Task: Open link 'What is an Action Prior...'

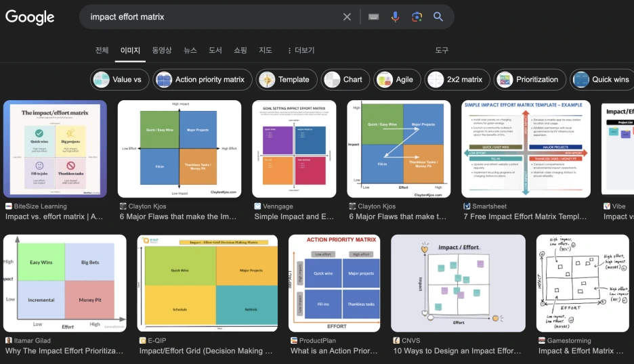Action: click(334, 350)
